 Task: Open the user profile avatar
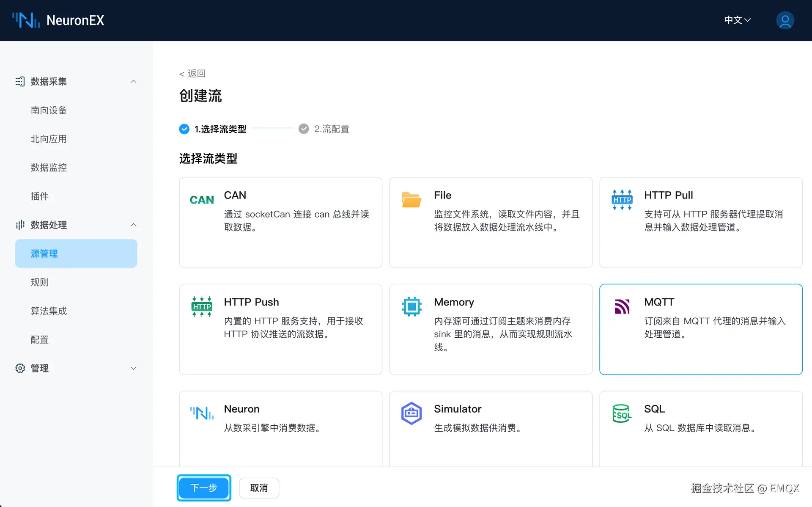[x=785, y=20]
